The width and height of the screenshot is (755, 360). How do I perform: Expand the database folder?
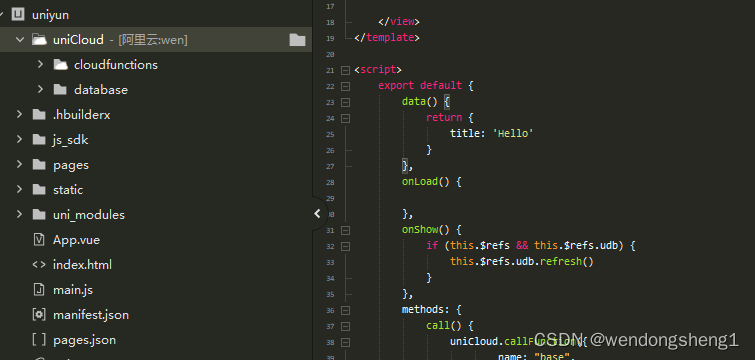pyautogui.click(x=40, y=89)
